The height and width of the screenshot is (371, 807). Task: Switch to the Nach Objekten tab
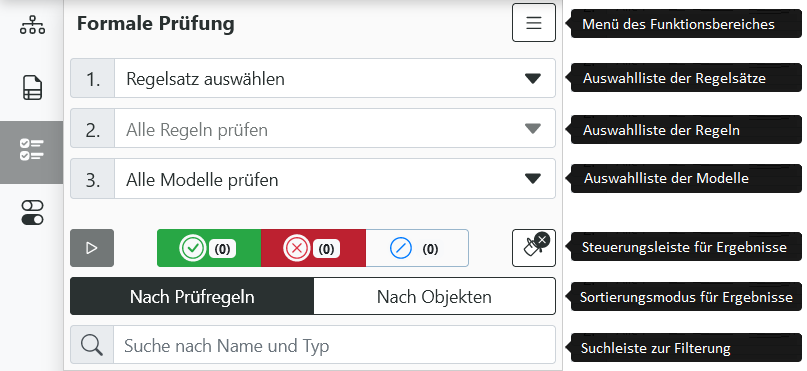434,296
